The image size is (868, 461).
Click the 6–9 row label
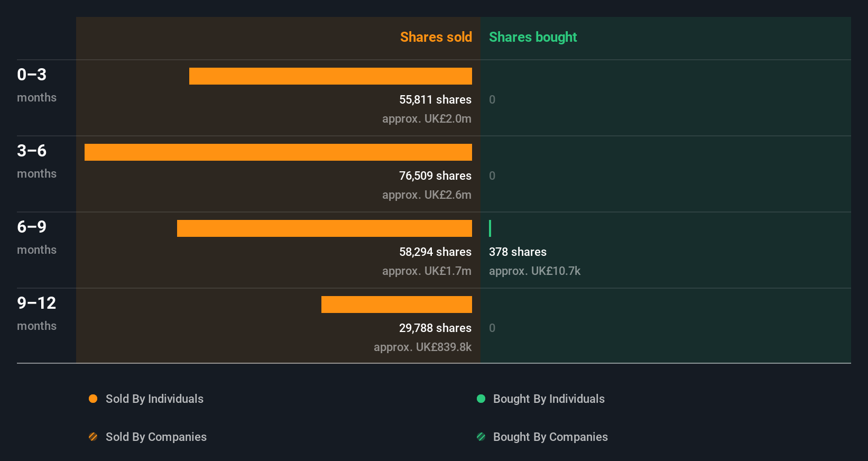(x=32, y=227)
